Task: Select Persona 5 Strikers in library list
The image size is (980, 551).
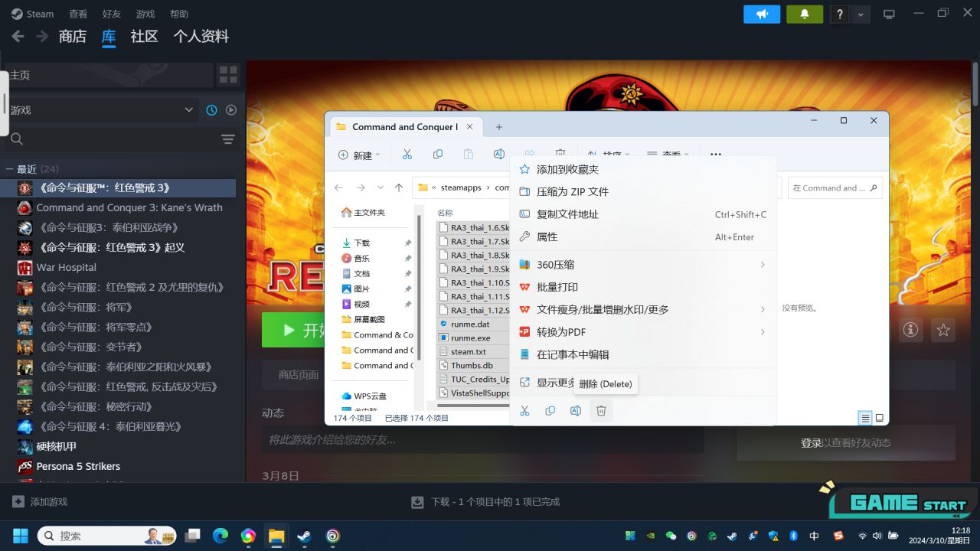Action: pyautogui.click(x=78, y=466)
